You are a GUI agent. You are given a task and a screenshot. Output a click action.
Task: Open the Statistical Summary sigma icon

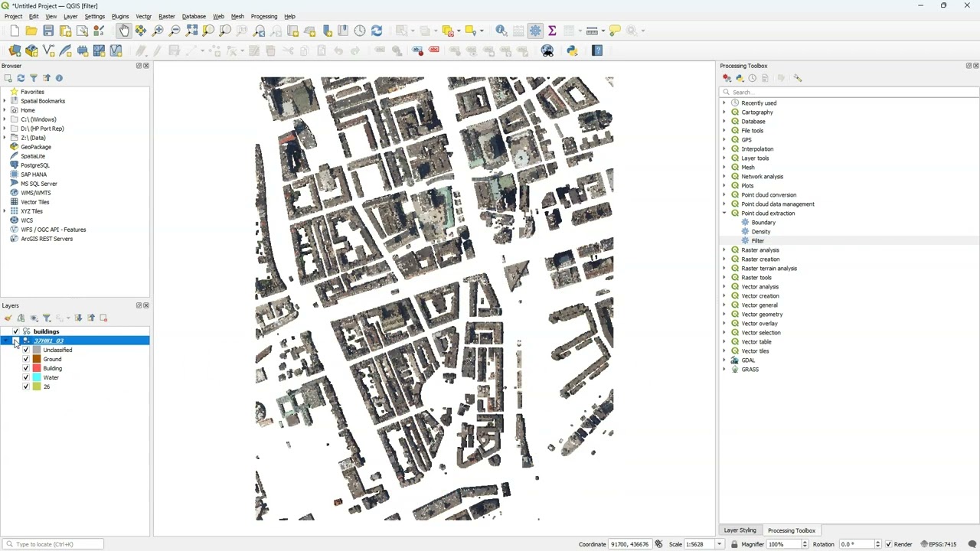click(552, 31)
